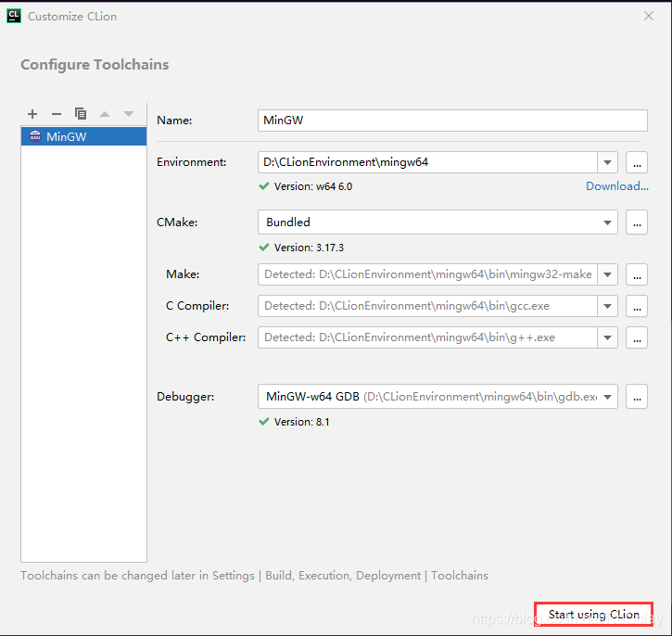Browse for CMake executable
Image resolution: width=672 pixels, height=636 pixels.
tap(637, 222)
